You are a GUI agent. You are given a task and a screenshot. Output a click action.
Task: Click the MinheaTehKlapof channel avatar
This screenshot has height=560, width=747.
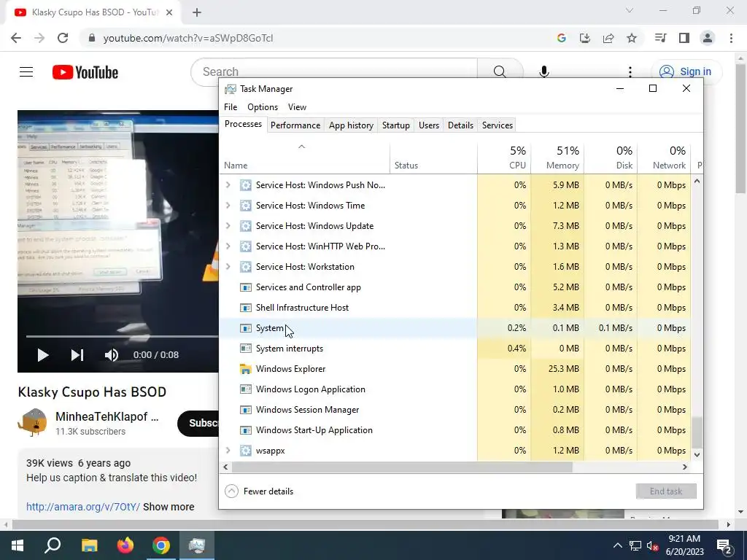tap(32, 422)
